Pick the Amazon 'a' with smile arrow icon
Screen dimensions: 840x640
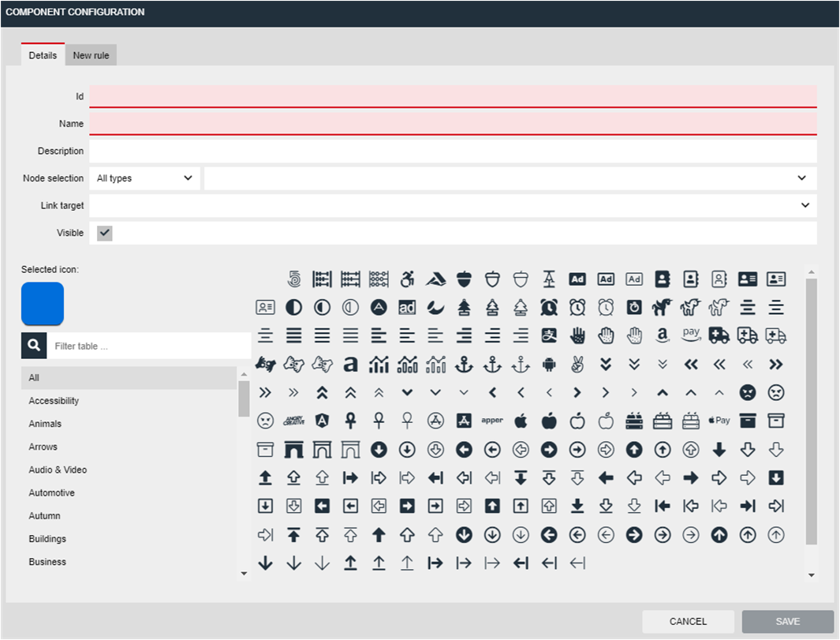pyautogui.click(x=663, y=335)
